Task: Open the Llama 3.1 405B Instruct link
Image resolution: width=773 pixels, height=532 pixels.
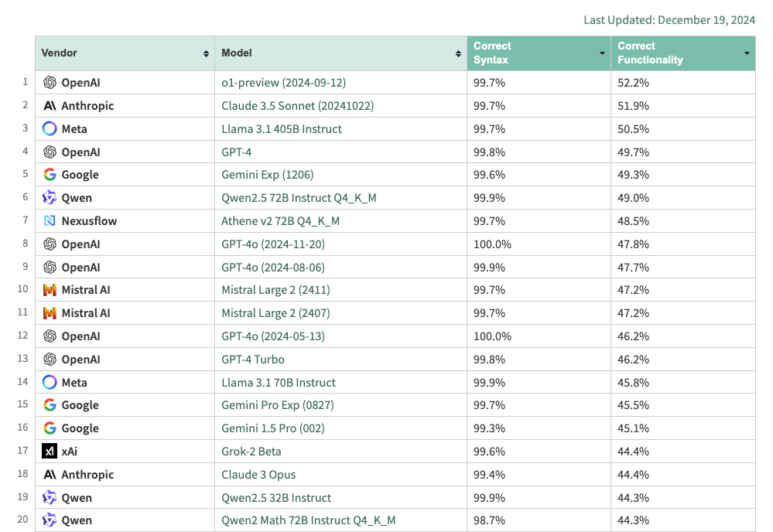Action: tap(282, 129)
